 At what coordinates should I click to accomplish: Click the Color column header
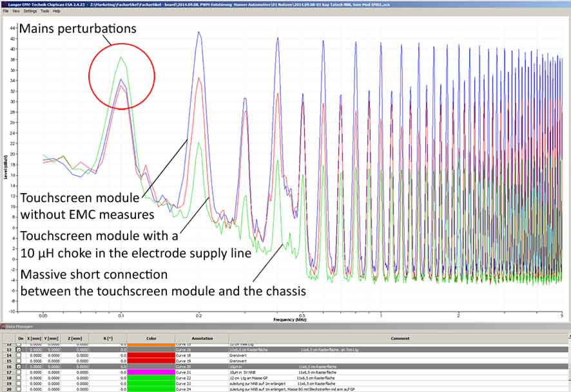click(151, 338)
